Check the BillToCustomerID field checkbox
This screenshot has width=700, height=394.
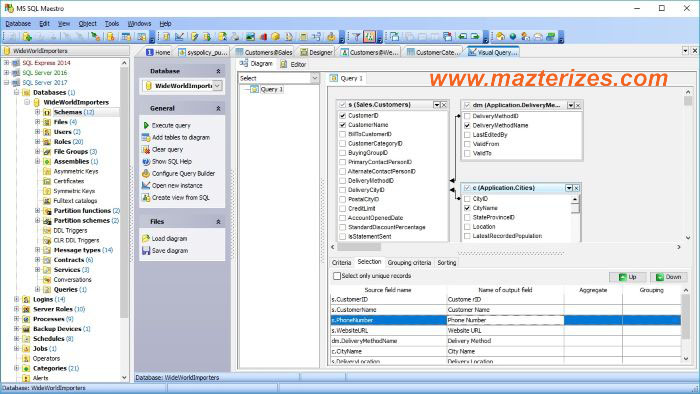[342, 134]
